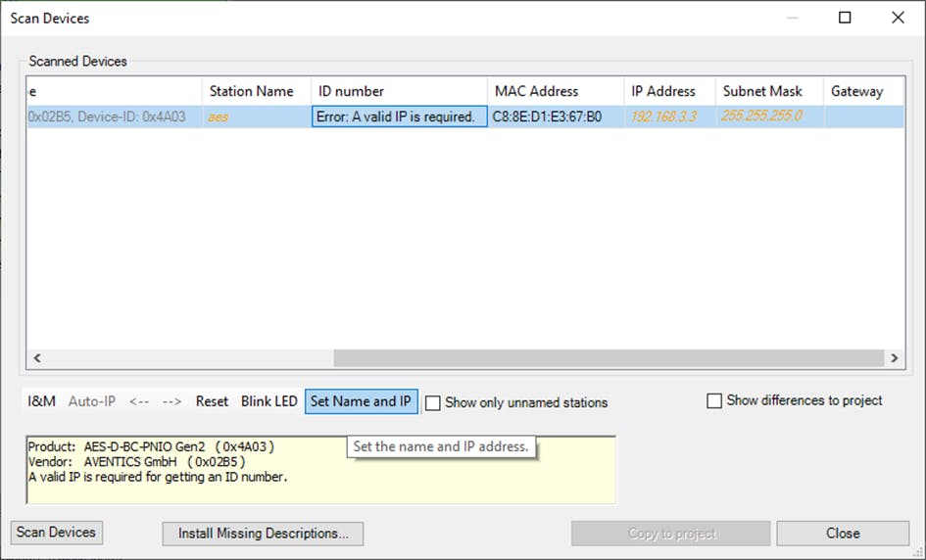Open Set Name and IP
The height and width of the screenshot is (560, 926).
361,401
